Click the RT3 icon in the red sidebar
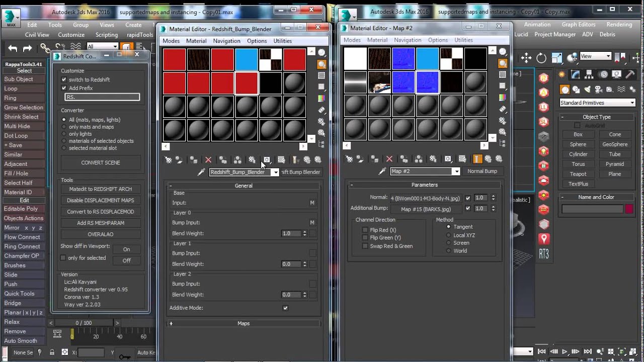 click(x=543, y=254)
